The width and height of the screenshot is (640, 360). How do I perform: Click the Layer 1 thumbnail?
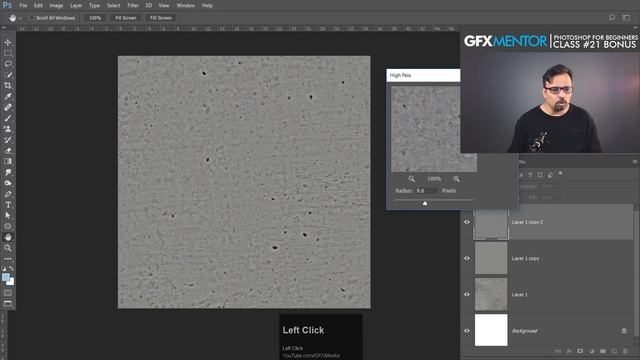point(491,294)
